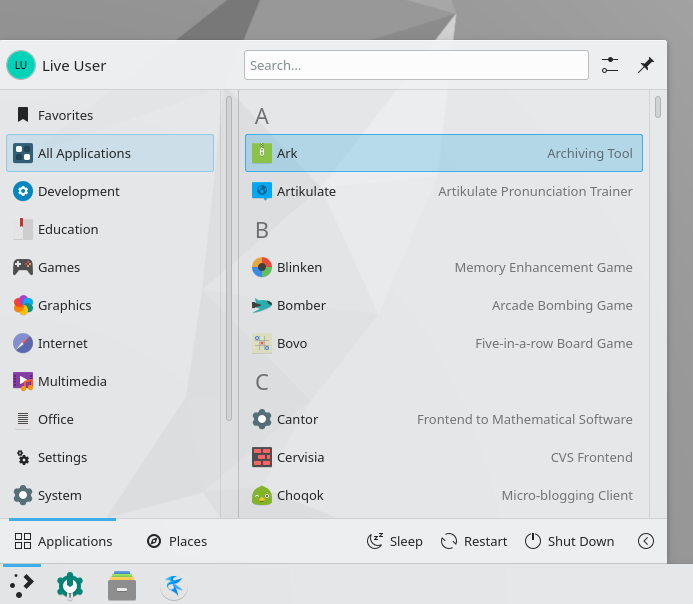Click the Live User avatar

tap(21, 65)
